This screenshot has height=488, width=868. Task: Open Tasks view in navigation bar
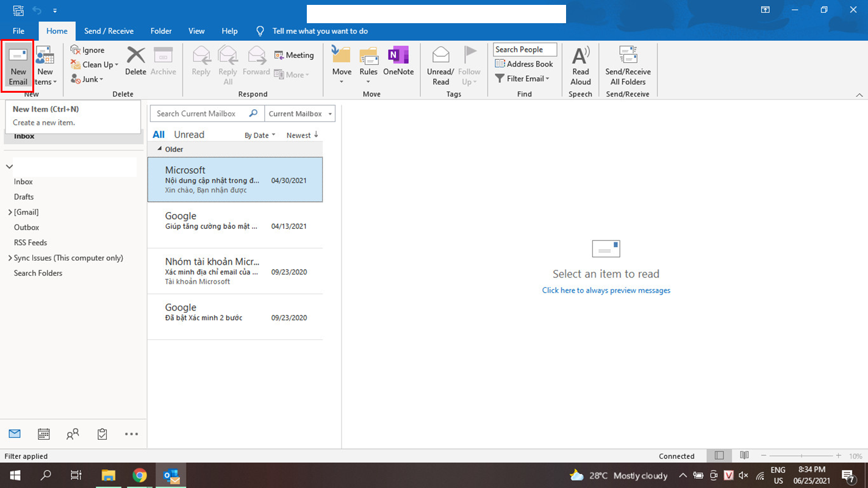pyautogui.click(x=102, y=434)
